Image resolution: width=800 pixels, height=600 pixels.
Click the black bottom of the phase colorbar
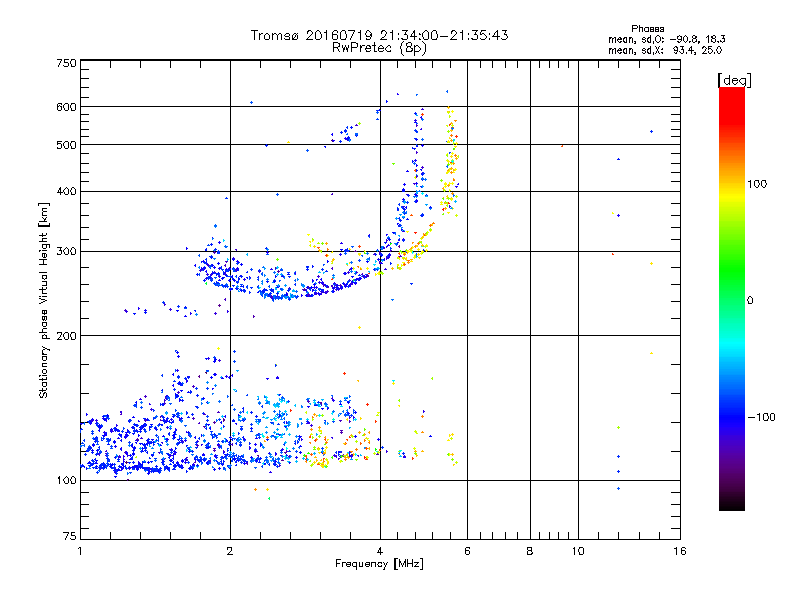tap(732, 505)
